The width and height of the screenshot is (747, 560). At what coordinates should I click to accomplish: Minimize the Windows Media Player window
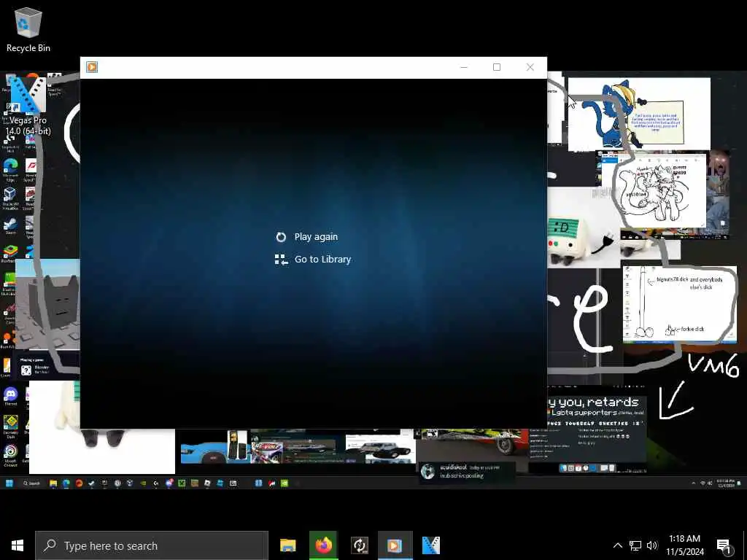tap(464, 67)
